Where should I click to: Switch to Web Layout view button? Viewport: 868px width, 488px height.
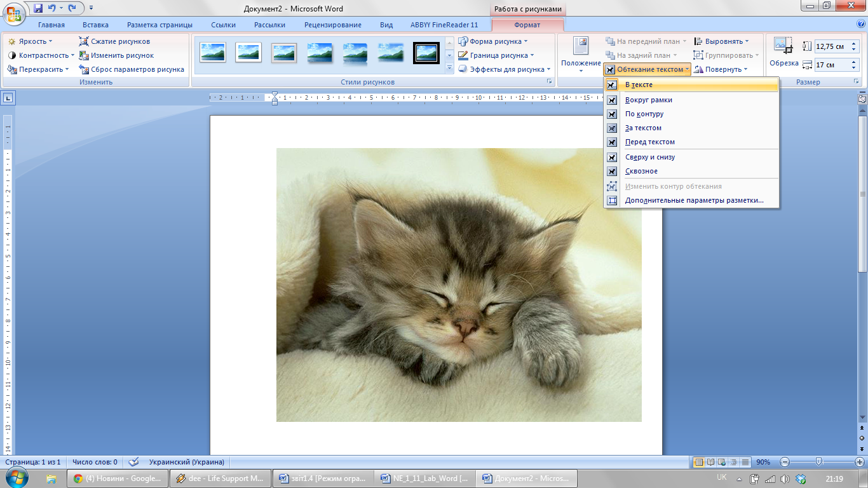(722, 462)
